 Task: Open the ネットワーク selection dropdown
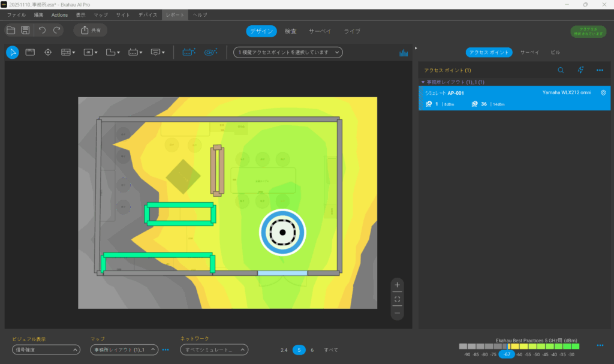214,350
